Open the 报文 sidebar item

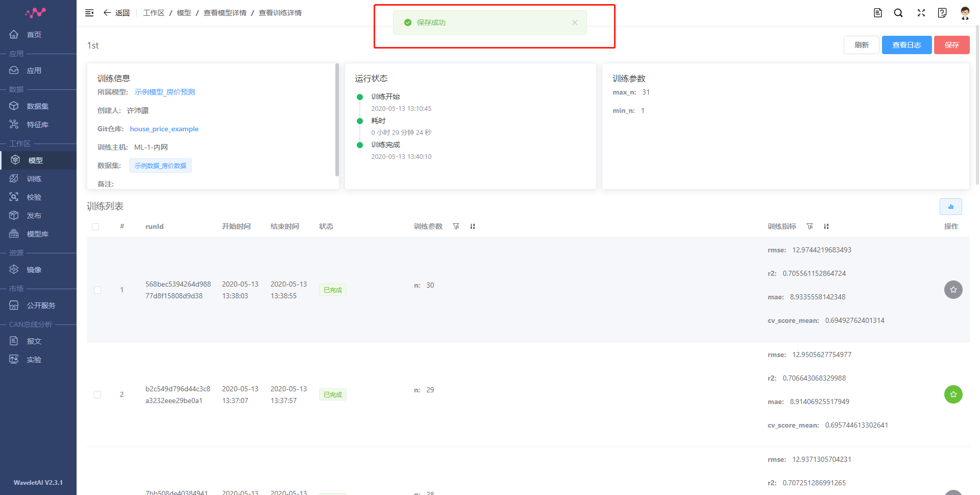click(x=38, y=341)
